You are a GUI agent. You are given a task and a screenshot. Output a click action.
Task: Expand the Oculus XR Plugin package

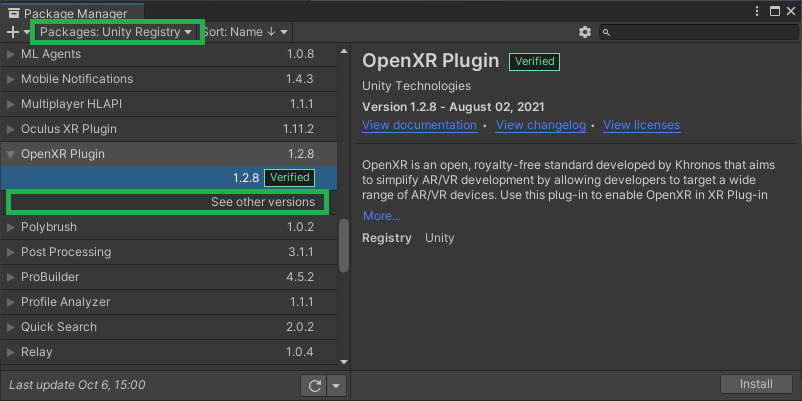pyautogui.click(x=10, y=129)
